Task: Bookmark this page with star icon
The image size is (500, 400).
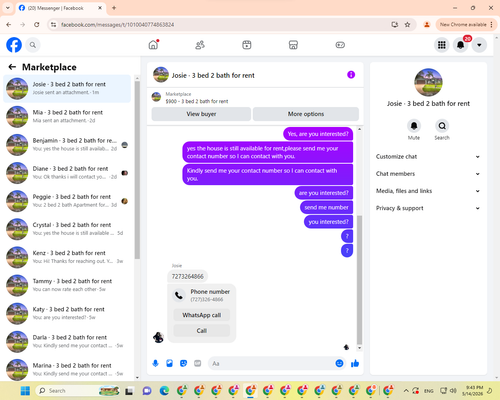Action: coord(407,25)
